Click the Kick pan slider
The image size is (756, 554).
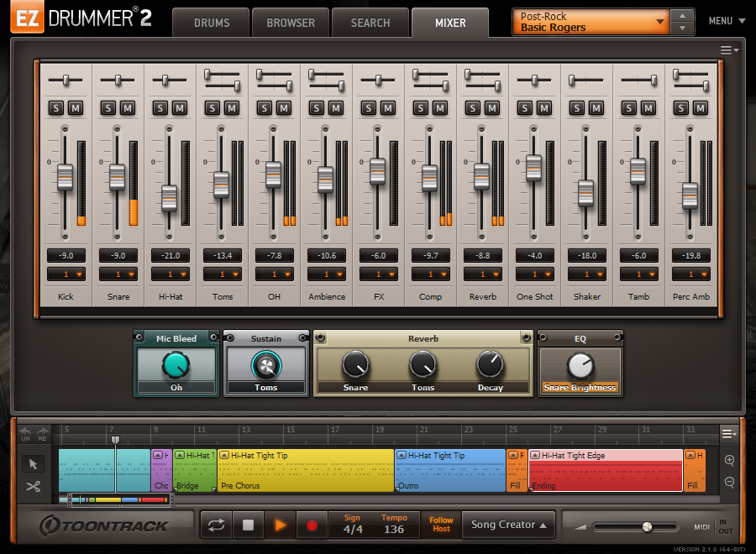click(x=66, y=80)
